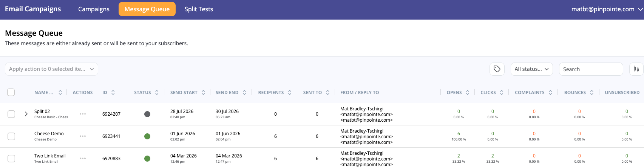Screen dimensions: 644x168
Task: Open the Two Link Email message name
Action: (50, 156)
